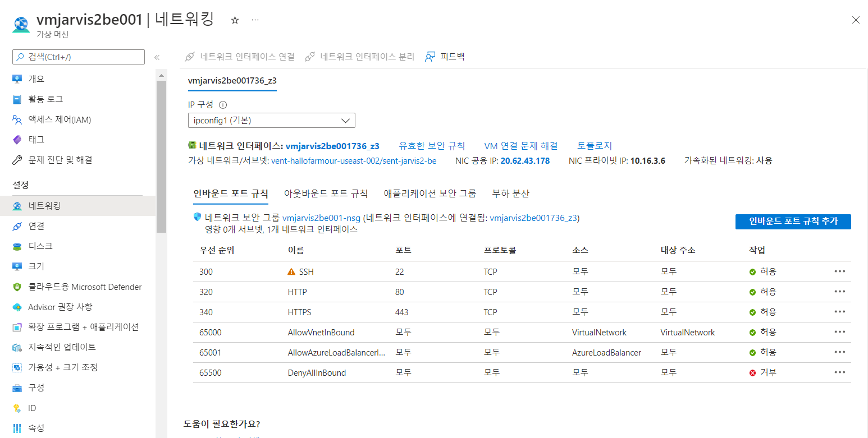Image resolution: width=868 pixels, height=438 pixels.
Task: Select the 인바운드 포트 규칙 tab
Action: coord(231,193)
